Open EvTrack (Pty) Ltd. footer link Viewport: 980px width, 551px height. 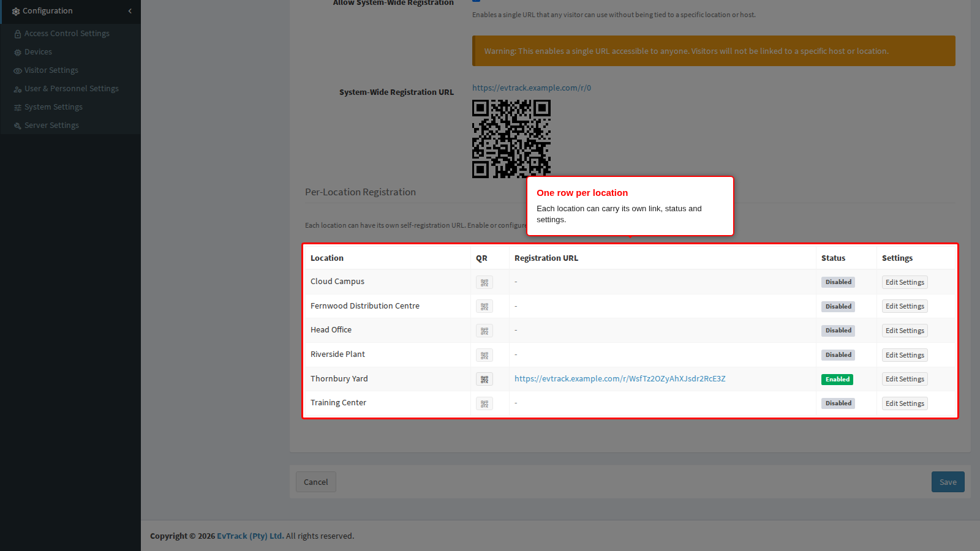(250, 536)
